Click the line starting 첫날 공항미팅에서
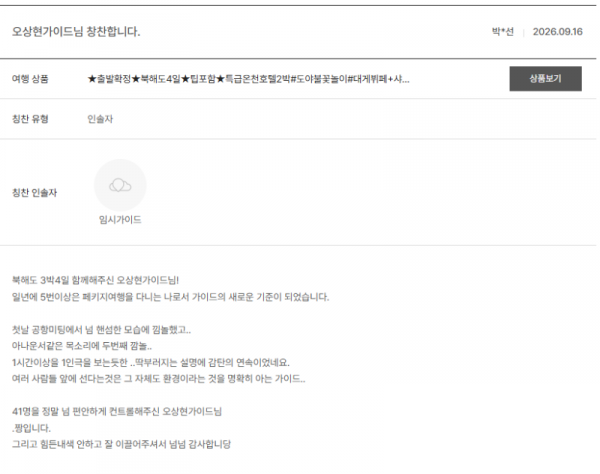This screenshot has height=474, width=600. pos(101,329)
